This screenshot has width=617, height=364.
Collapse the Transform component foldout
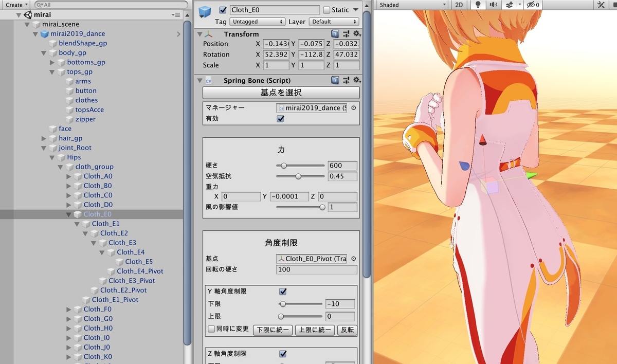pos(200,34)
